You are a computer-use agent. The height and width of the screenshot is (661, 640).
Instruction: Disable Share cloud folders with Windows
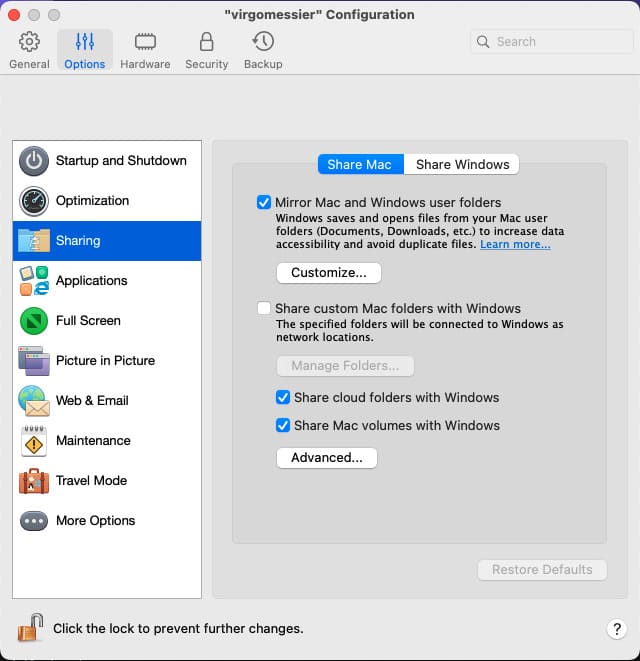click(x=283, y=398)
